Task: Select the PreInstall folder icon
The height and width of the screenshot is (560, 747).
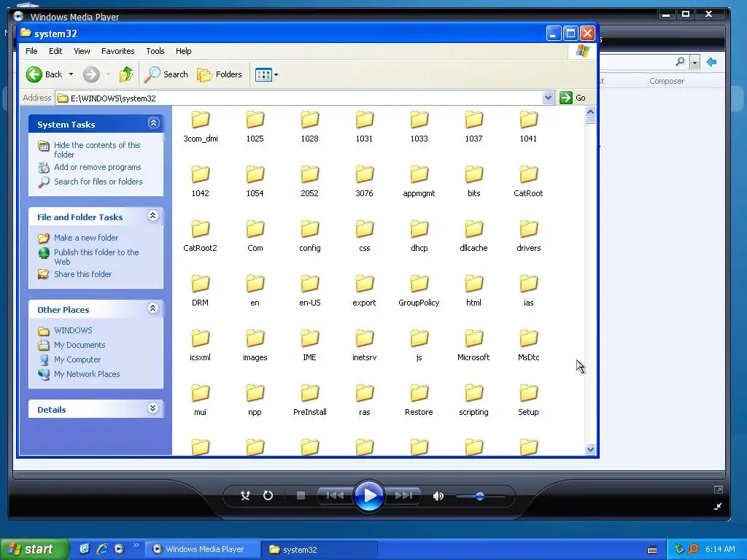Action: click(x=309, y=393)
